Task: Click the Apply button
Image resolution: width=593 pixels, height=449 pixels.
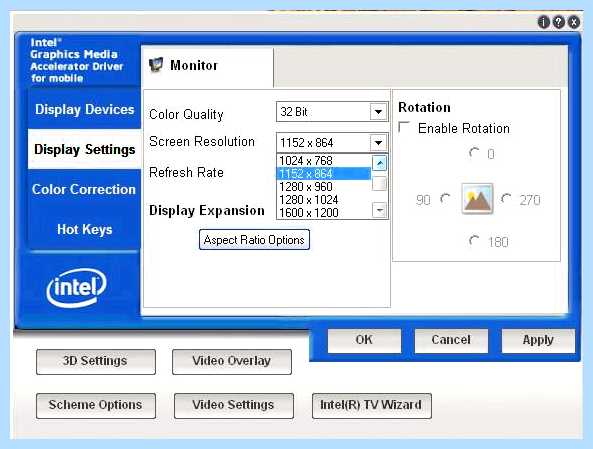Action: tap(538, 340)
